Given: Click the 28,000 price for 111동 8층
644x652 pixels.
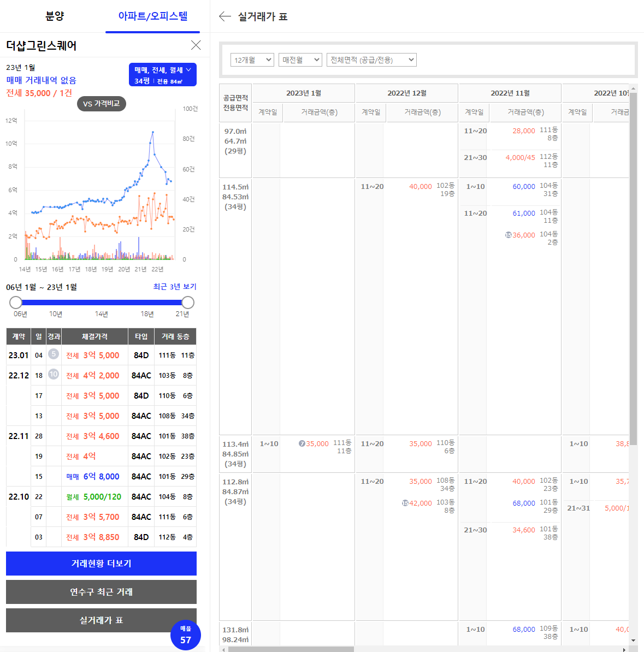Looking at the screenshot, I should pos(523,131).
